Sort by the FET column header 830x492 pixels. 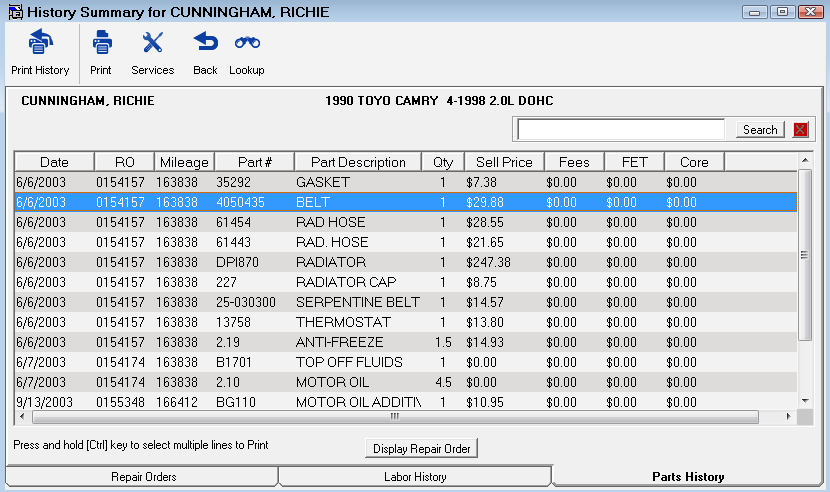click(634, 162)
